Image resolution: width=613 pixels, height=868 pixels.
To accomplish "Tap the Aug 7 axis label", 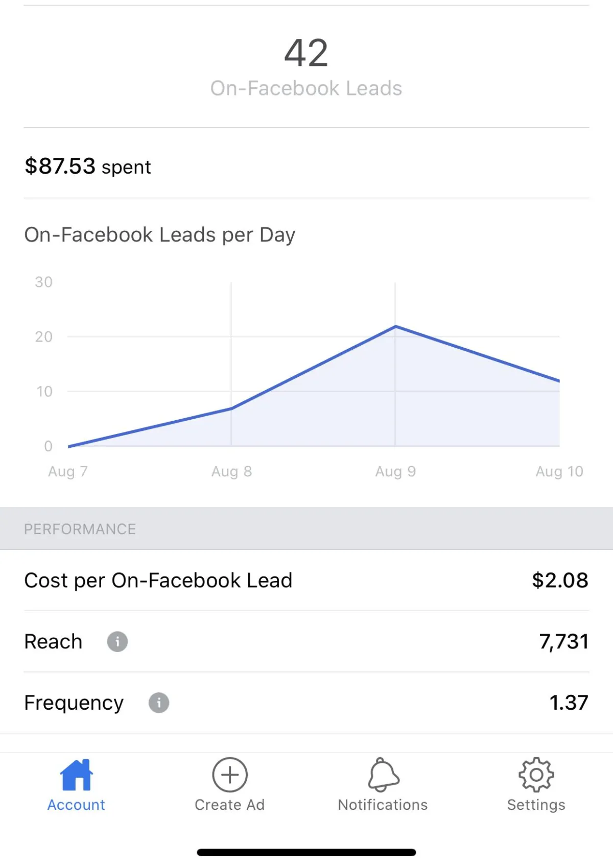I will (68, 472).
